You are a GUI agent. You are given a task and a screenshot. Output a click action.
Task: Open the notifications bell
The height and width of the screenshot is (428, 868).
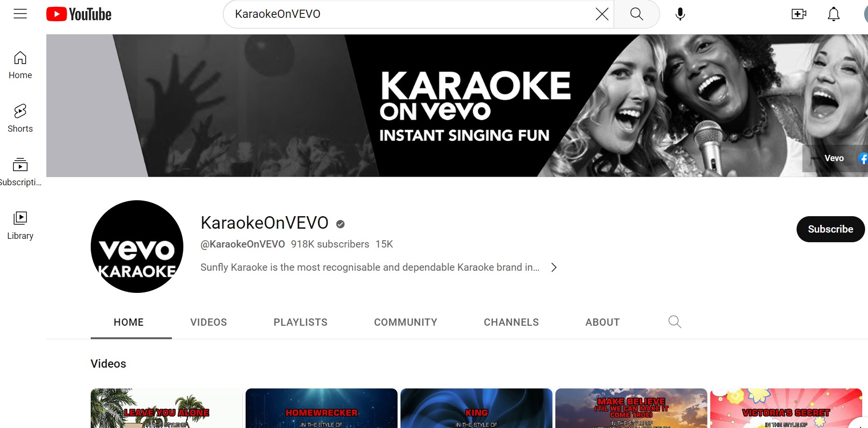834,14
